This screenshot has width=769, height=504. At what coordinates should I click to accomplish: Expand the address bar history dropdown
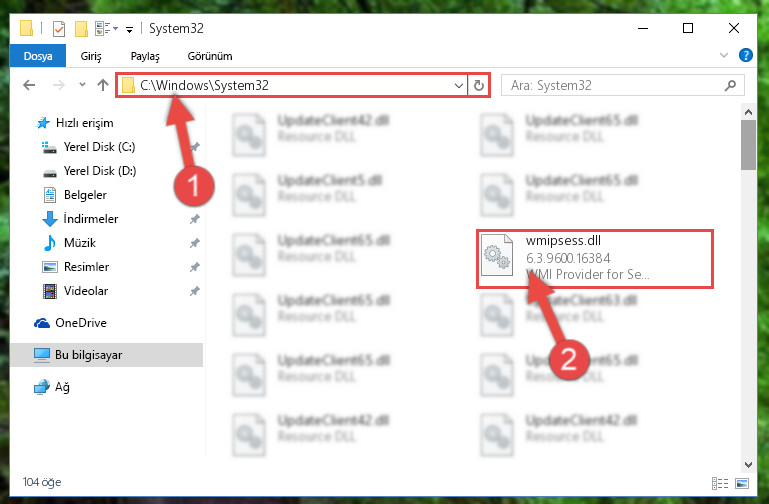(459, 86)
